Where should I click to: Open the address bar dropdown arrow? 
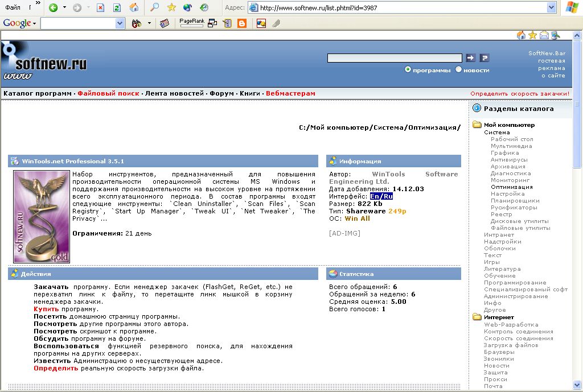[x=551, y=7]
